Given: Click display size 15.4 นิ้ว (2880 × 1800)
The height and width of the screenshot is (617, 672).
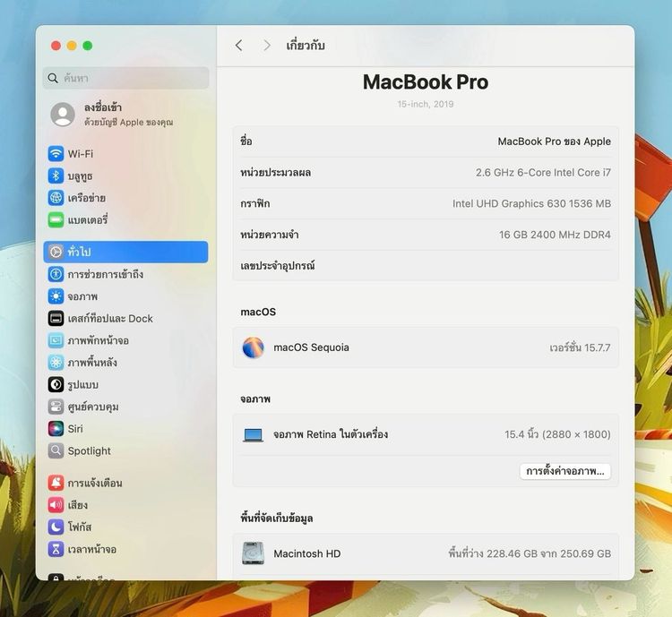Looking at the screenshot, I should (557, 434).
